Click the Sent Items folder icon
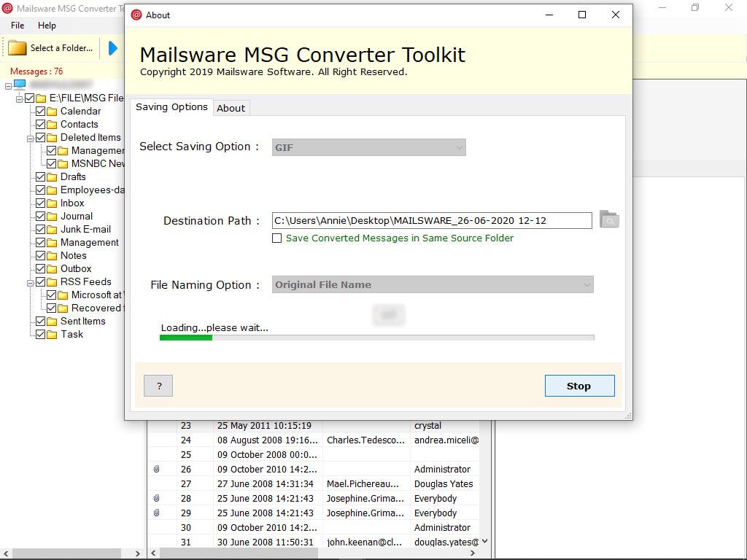This screenshot has height=560, width=747. coord(52,322)
